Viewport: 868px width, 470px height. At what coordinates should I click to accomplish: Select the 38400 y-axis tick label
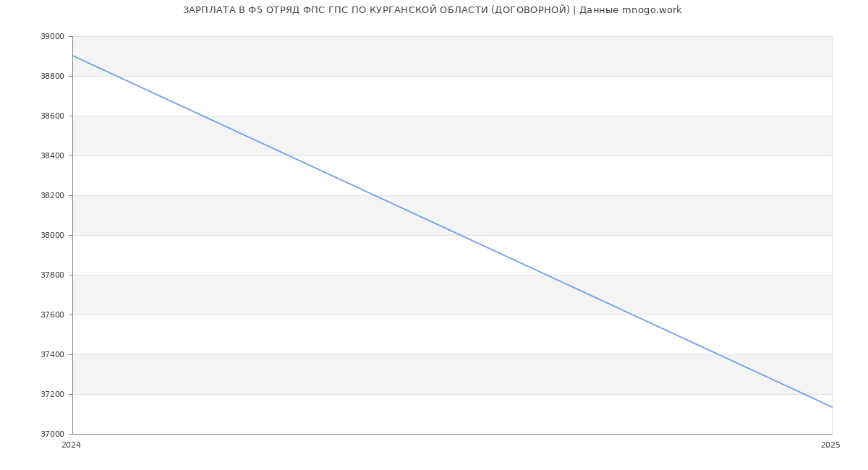pyautogui.click(x=52, y=156)
